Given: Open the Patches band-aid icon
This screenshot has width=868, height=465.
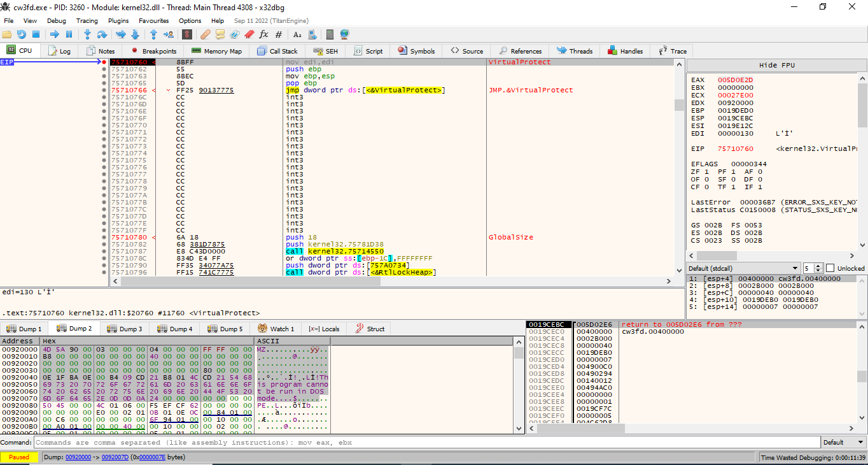Looking at the screenshot, I should pyautogui.click(x=205, y=34).
